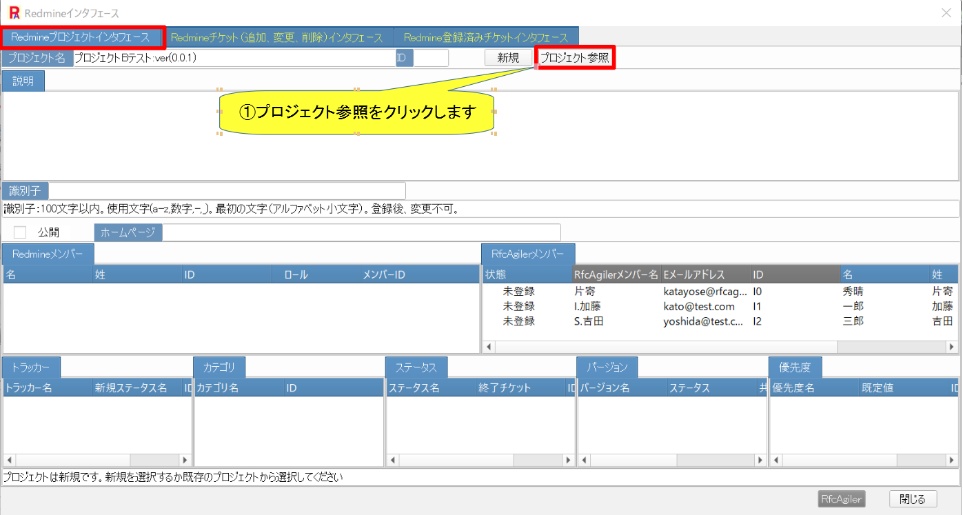963x515 pixels.
Task: Click the 一郎 name cell
Action: pos(853,306)
